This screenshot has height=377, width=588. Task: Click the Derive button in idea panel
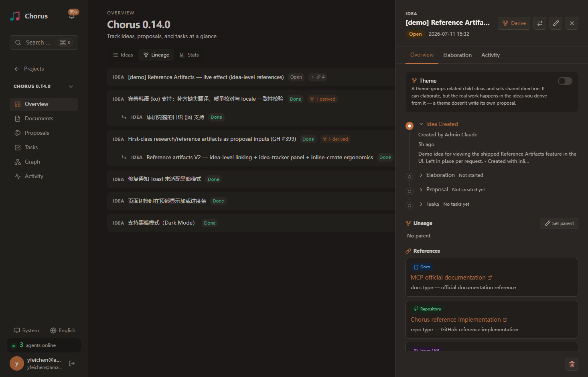tap(514, 23)
